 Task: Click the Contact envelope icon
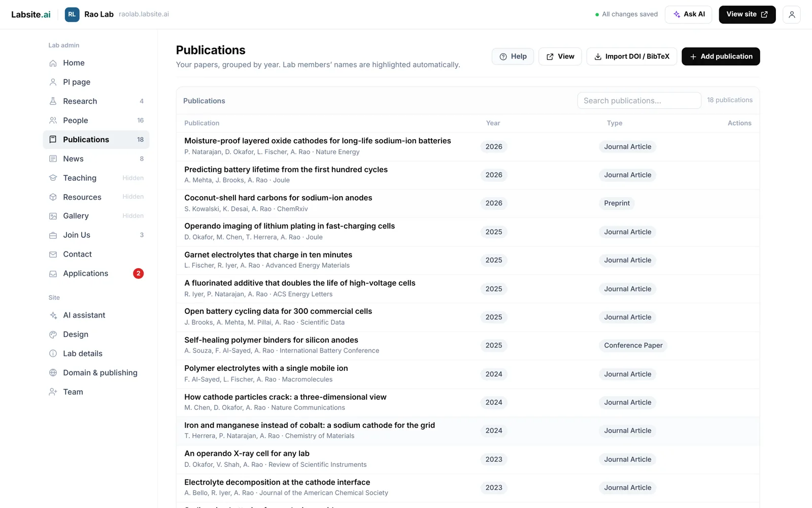53,254
